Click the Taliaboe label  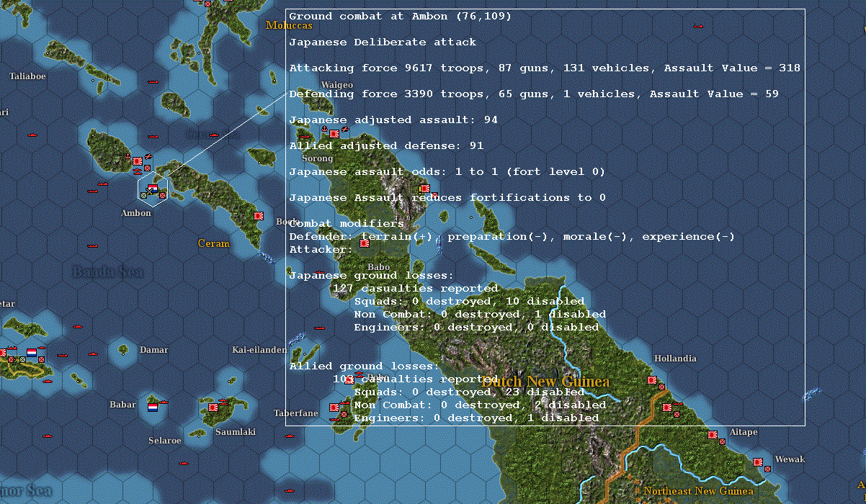click(x=27, y=76)
